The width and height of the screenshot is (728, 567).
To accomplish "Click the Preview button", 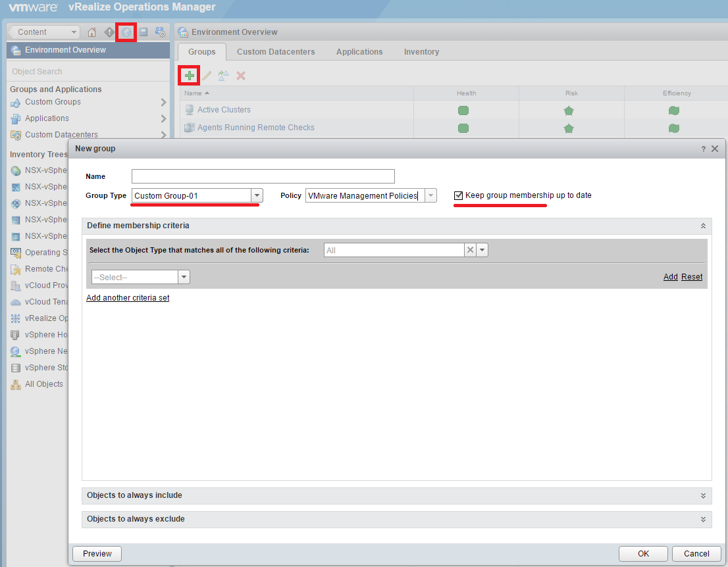I will click(97, 554).
